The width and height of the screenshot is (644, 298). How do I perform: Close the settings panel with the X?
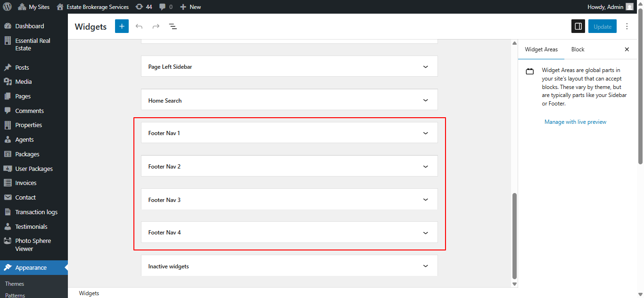627,49
